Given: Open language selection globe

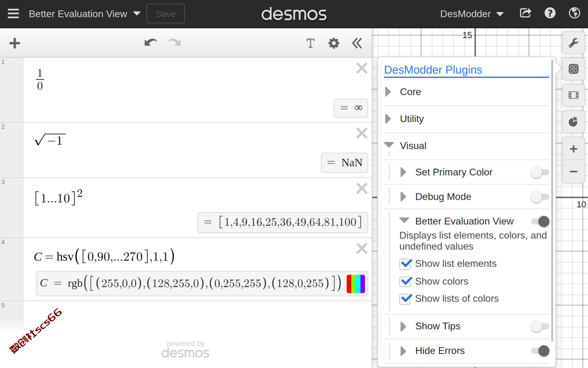Looking at the screenshot, I should click(x=574, y=13).
